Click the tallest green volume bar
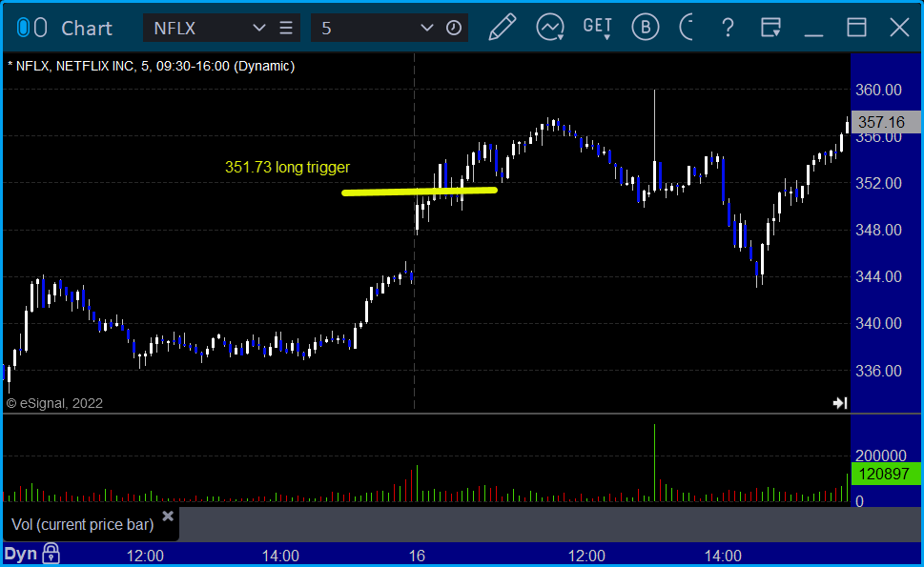 [654, 463]
